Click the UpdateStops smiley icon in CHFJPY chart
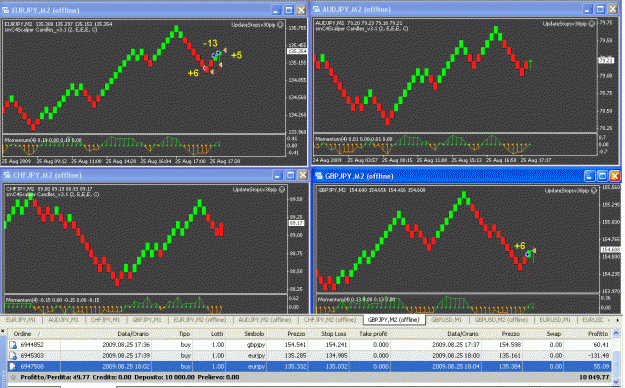625x388 pixels. tap(282, 190)
